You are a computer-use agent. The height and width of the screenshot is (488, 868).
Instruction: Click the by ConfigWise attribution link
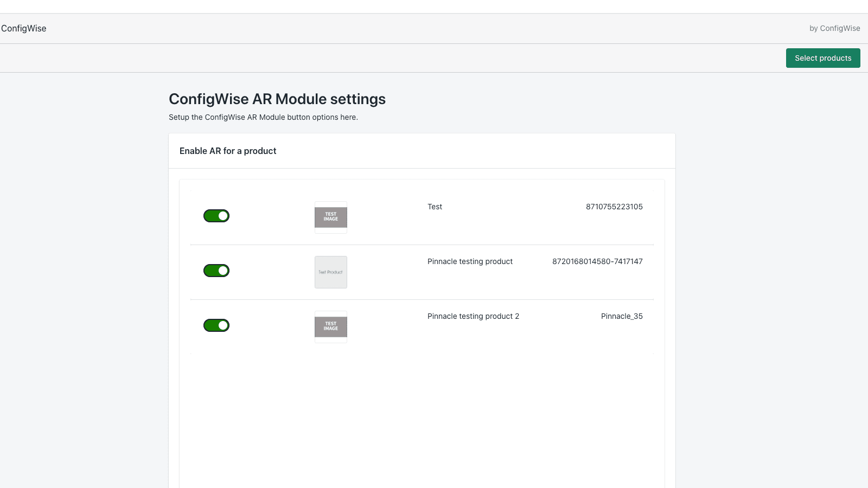click(834, 28)
